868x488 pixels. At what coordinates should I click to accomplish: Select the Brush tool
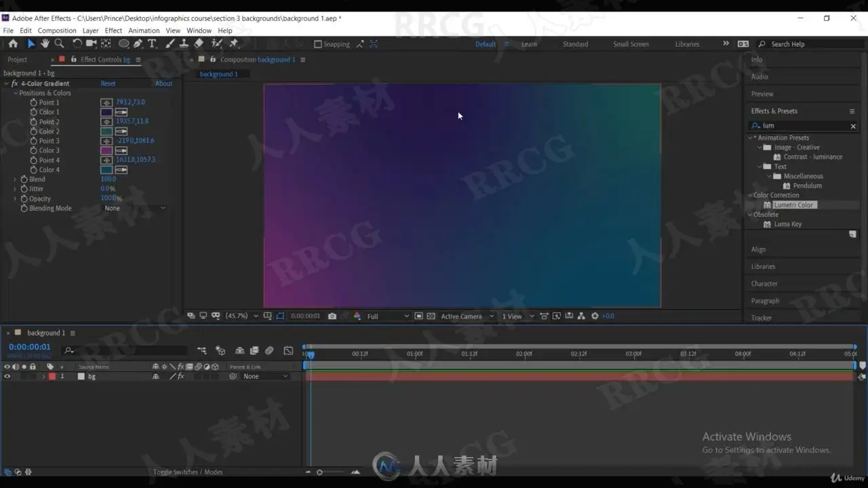170,43
